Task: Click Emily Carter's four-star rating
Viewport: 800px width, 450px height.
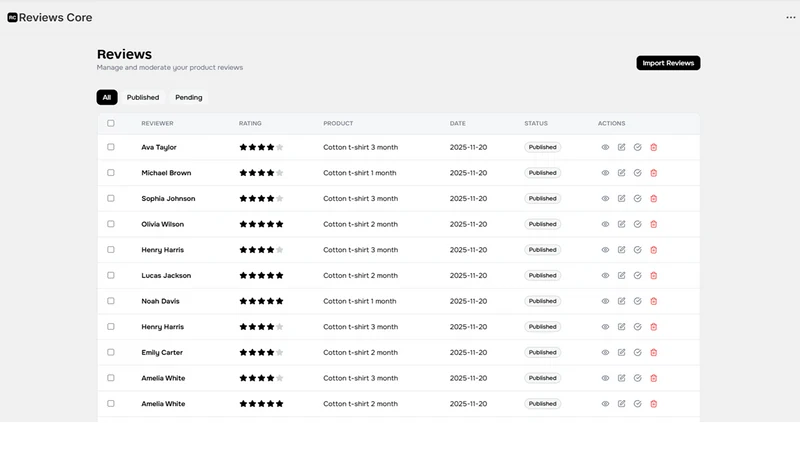Action: click(261, 353)
